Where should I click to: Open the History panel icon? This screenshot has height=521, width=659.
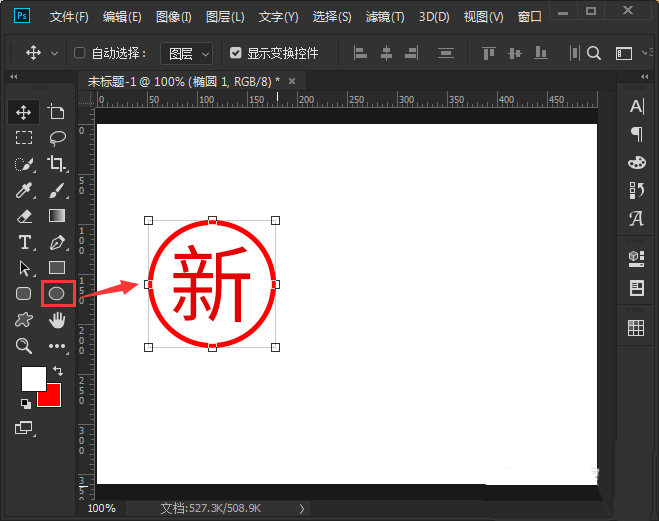pyautogui.click(x=637, y=190)
